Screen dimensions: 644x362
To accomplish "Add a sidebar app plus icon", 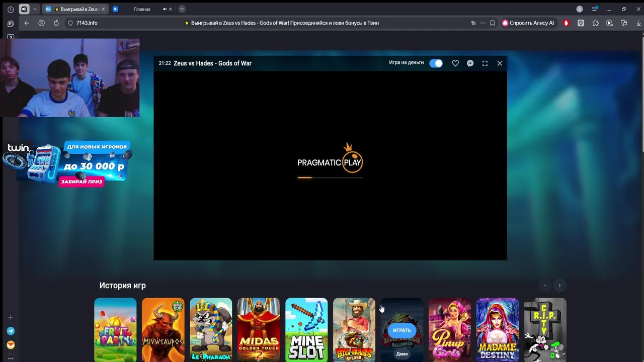I will tap(11, 317).
